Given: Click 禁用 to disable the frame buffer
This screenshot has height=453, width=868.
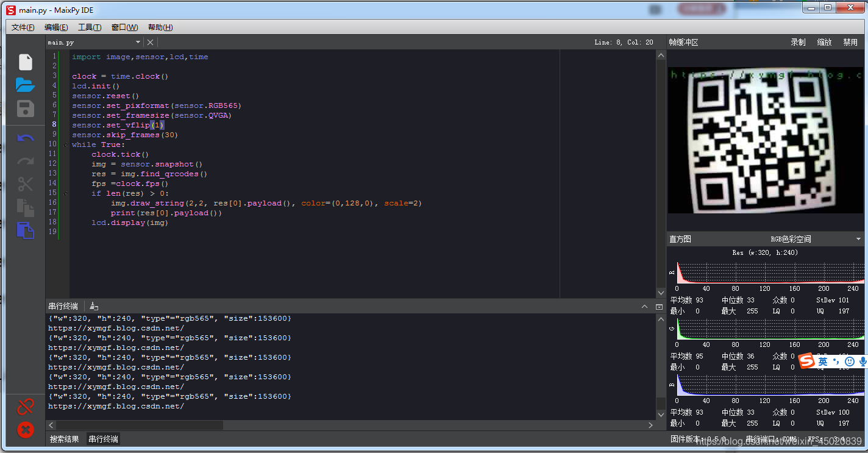Looking at the screenshot, I should tap(850, 42).
